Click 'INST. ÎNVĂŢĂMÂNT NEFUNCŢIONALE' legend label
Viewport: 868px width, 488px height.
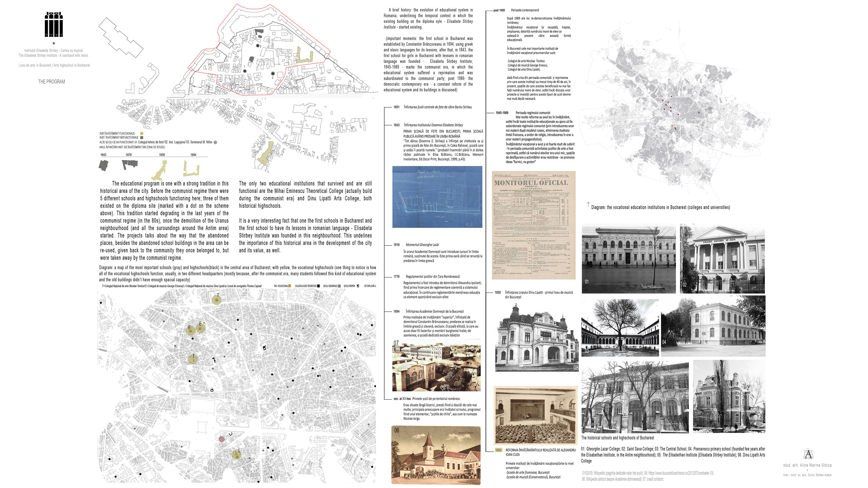(x=119, y=138)
